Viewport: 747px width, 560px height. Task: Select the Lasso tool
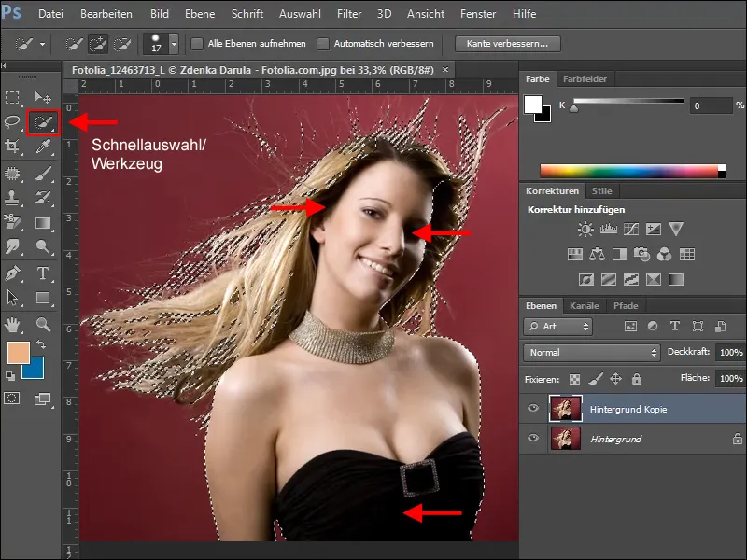12,122
